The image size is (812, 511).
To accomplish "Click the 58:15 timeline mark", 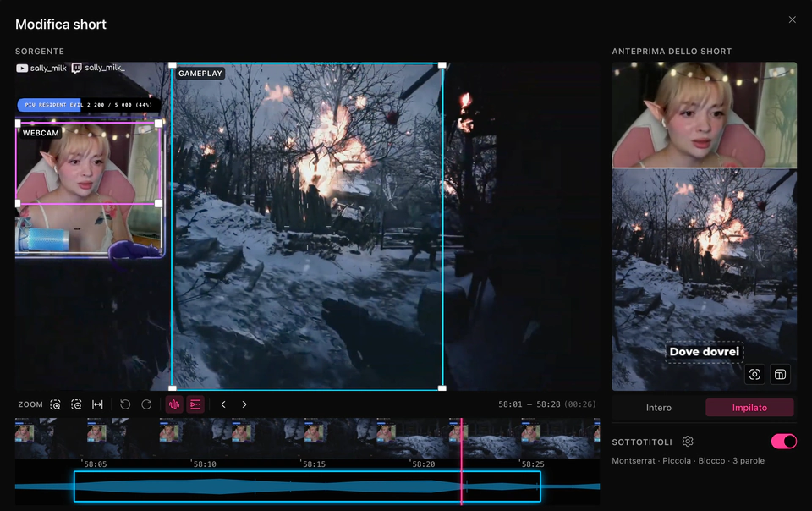I will click(314, 464).
